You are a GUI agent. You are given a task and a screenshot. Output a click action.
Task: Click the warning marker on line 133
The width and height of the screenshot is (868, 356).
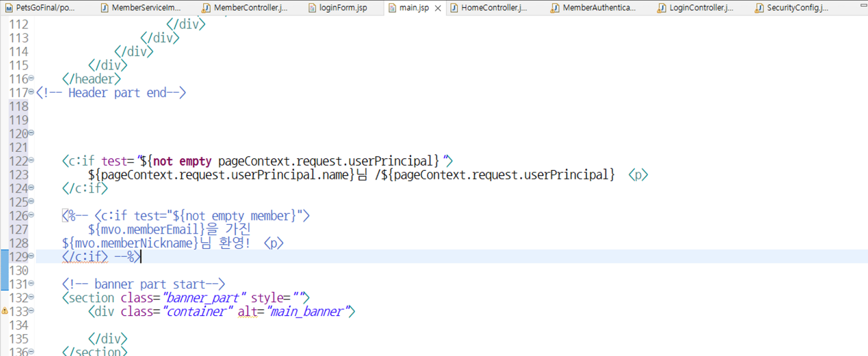pos(5,311)
